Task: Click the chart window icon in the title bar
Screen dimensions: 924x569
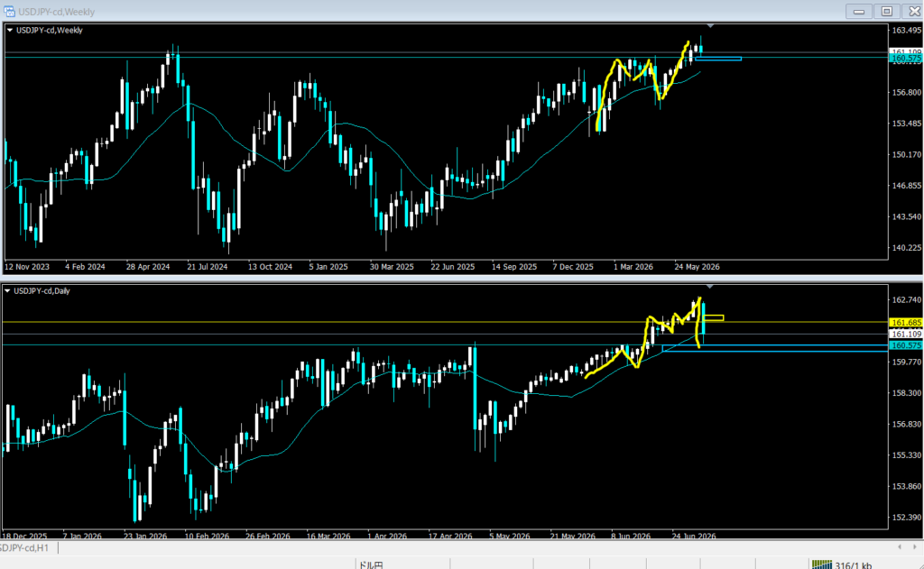Action: [x=9, y=11]
